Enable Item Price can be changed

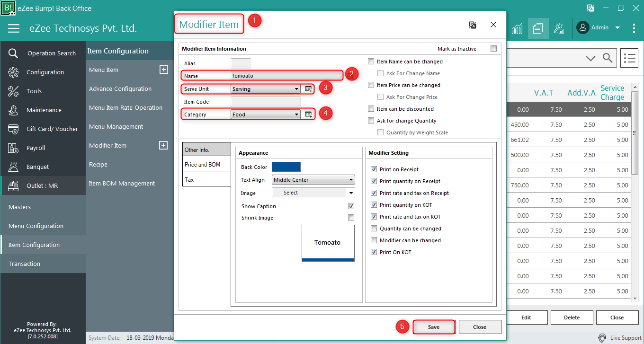pos(371,85)
